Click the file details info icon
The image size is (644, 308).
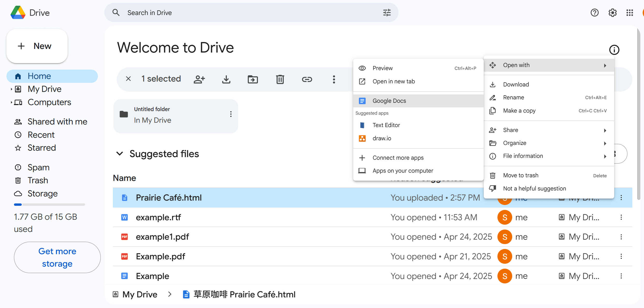(614, 50)
